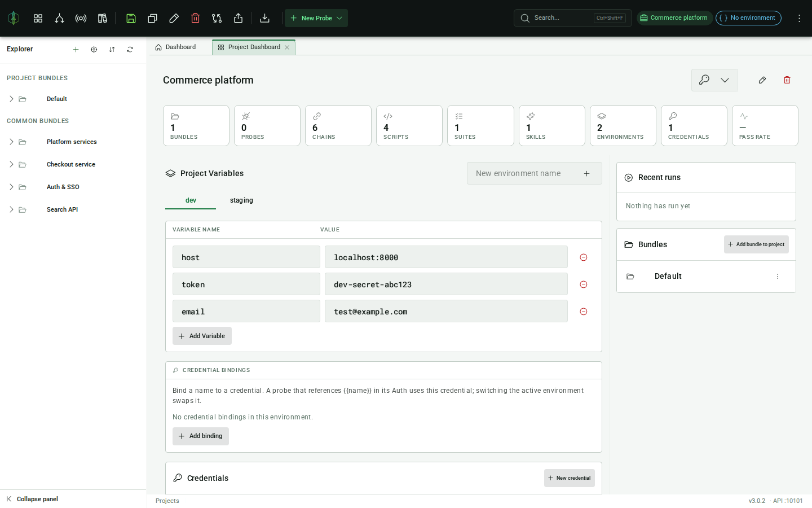Click Add bundle to project
The width and height of the screenshot is (812, 508).
[x=756, y=244]
